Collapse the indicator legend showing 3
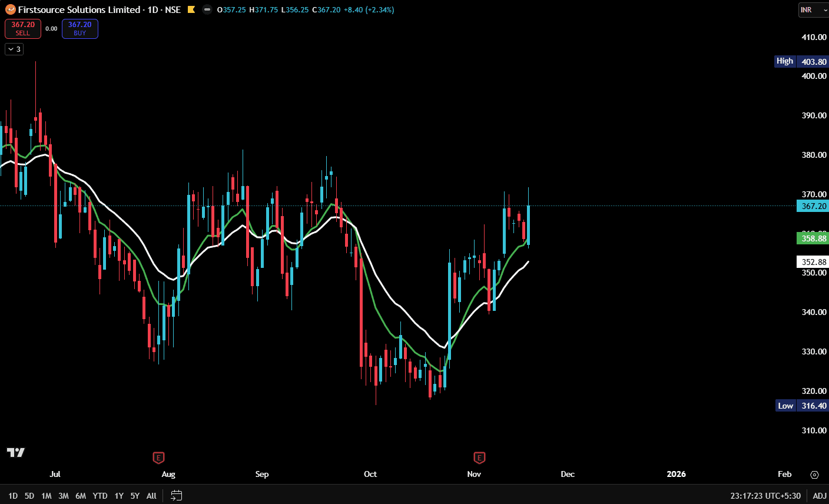The image size is (829, 504). [14, 49]
